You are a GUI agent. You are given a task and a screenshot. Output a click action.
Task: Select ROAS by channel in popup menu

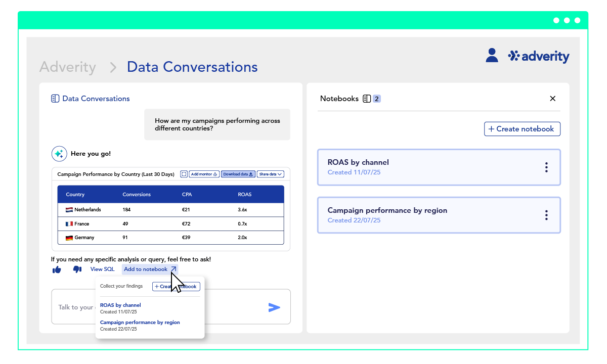(120, 305)
